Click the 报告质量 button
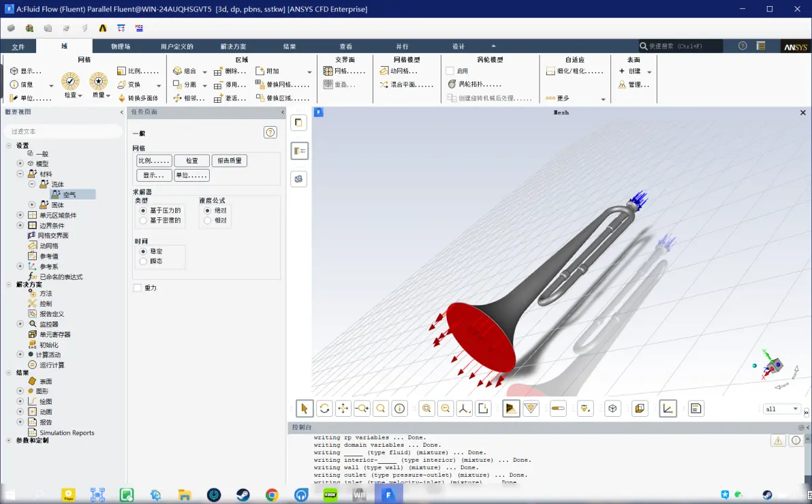812x504 pixels. [229, 161]
